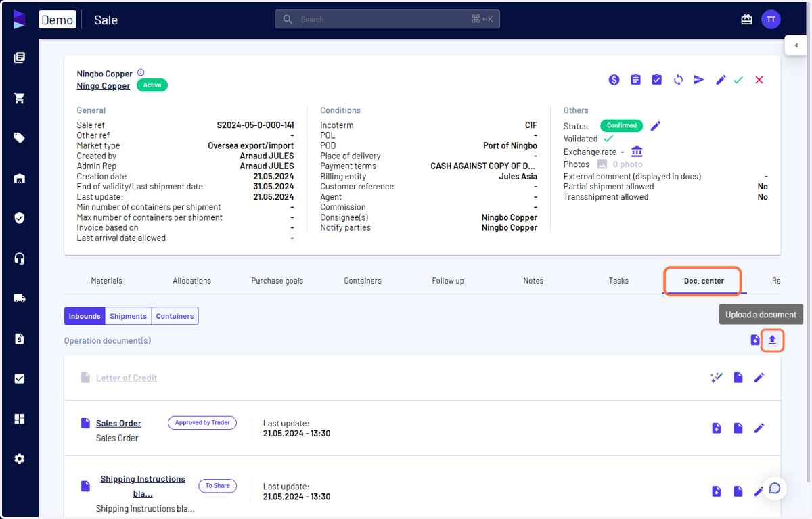Download the Sales Order document
812x519 pixels.
pyautogui.click(x=717, y=428)
